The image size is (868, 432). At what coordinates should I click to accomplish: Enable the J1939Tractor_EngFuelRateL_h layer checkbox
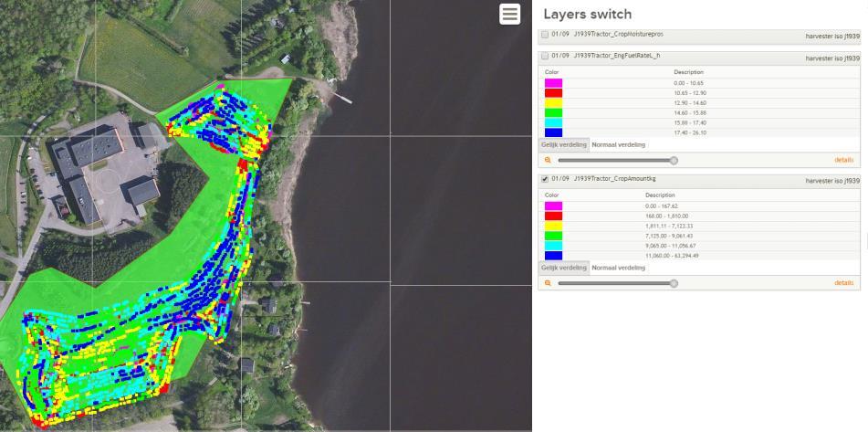click(x=545, y=56)
